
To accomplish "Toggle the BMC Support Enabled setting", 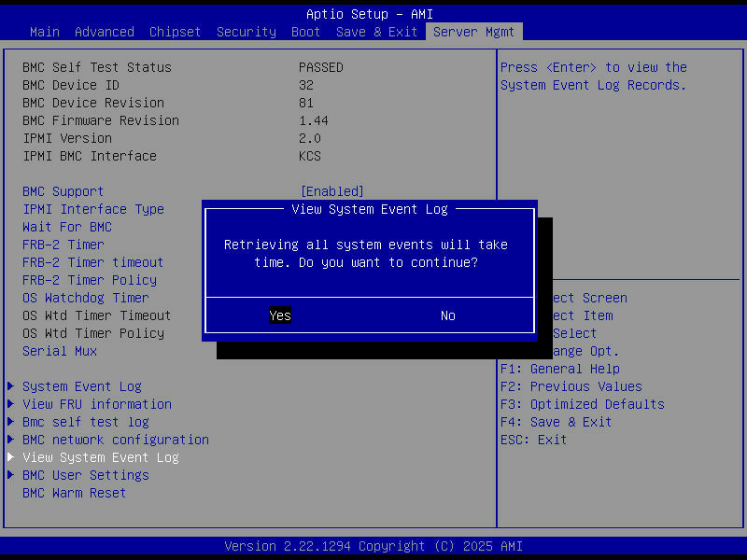I will click(63, 190).
